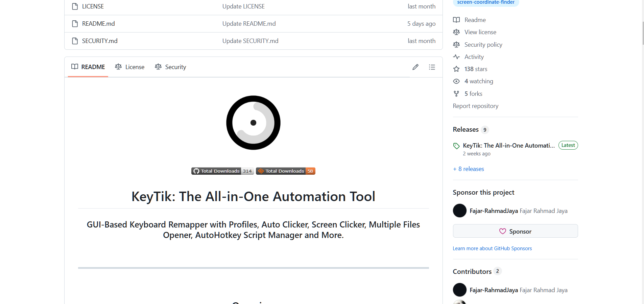Click the orange Total Downloads 58 badge
The height and width of the screenshot is (304, 644).
coord(286,171)
